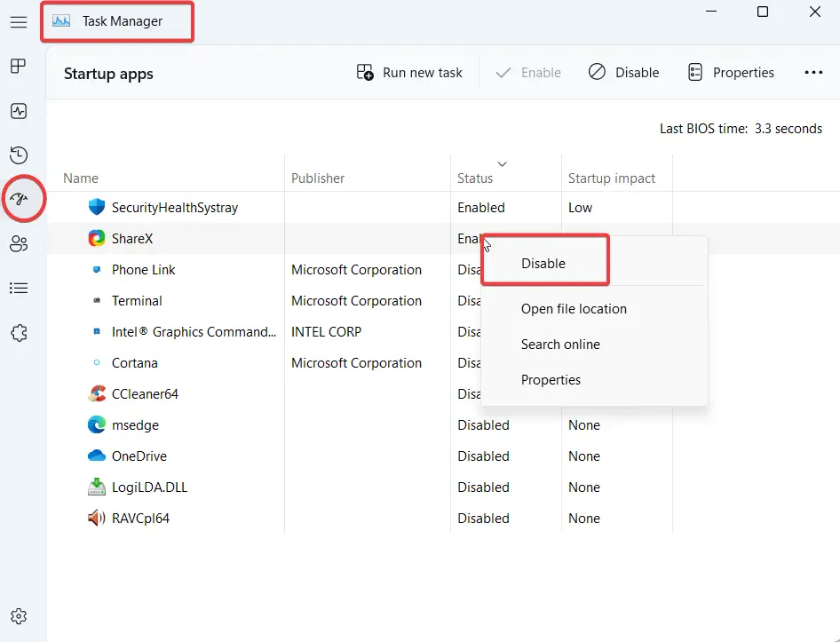Click the Task Manager title icon
This screenshot has height=642, width=840.
pos(61,21)
